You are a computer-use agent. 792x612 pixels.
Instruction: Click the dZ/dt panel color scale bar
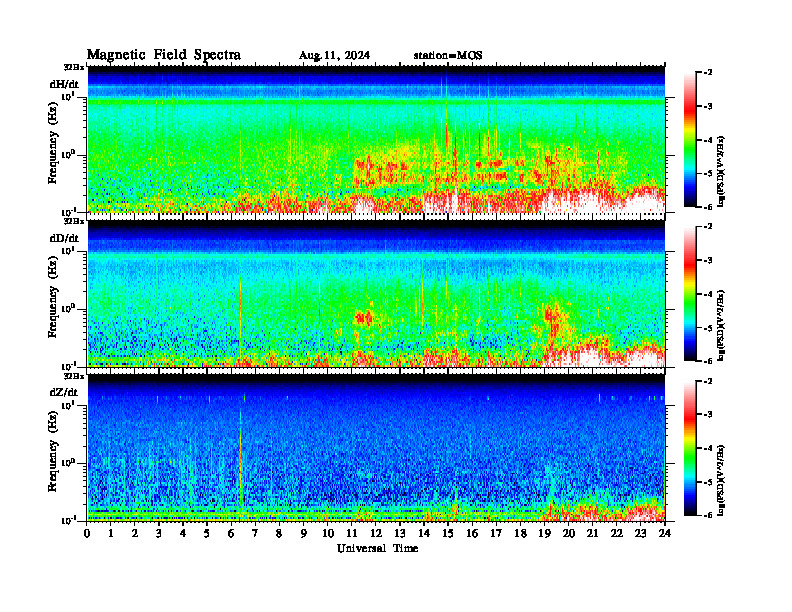(x=690, y=448)
